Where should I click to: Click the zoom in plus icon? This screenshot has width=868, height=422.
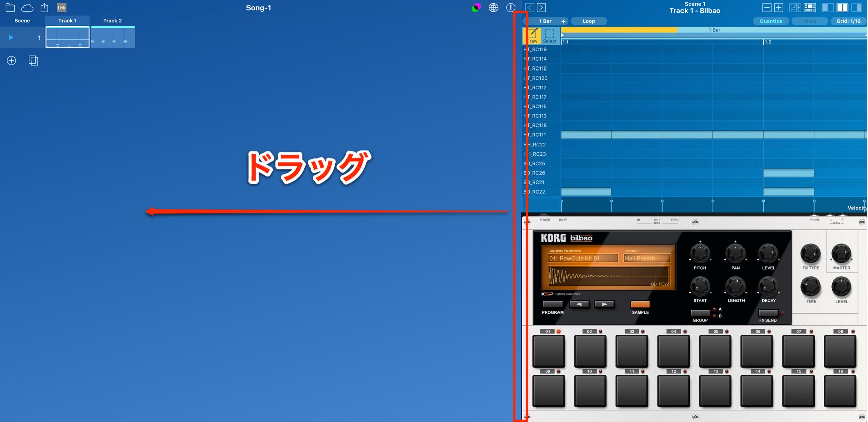point(779,8)
